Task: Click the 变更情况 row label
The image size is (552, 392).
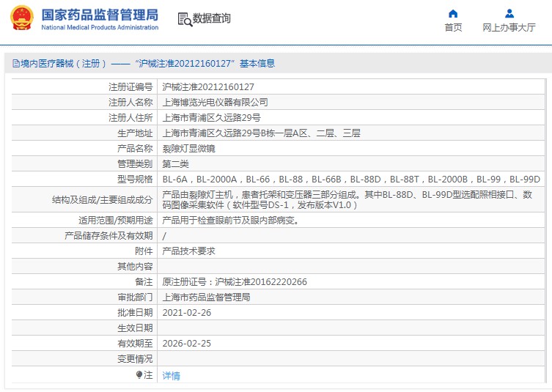Action: click(x=135, y=359)
